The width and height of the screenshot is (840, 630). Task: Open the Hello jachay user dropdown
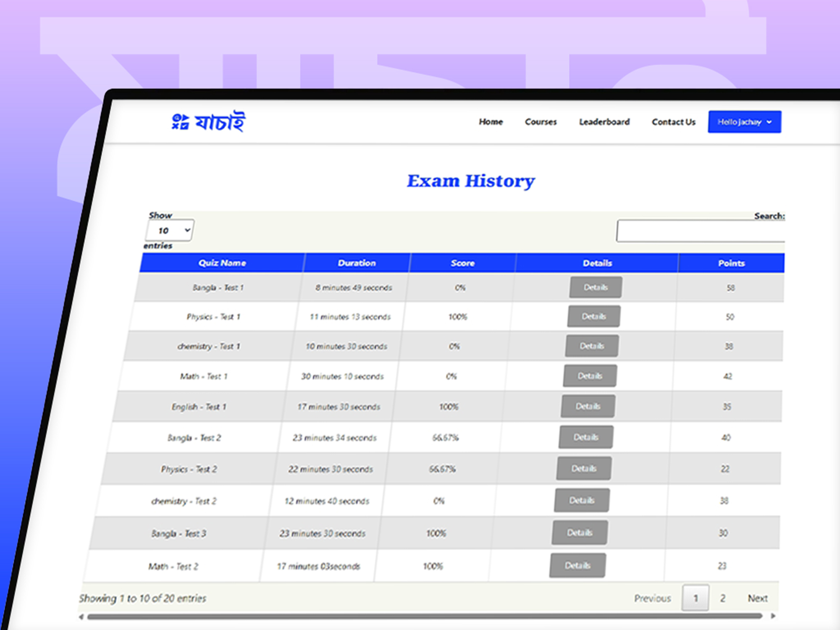coord(744,122)
